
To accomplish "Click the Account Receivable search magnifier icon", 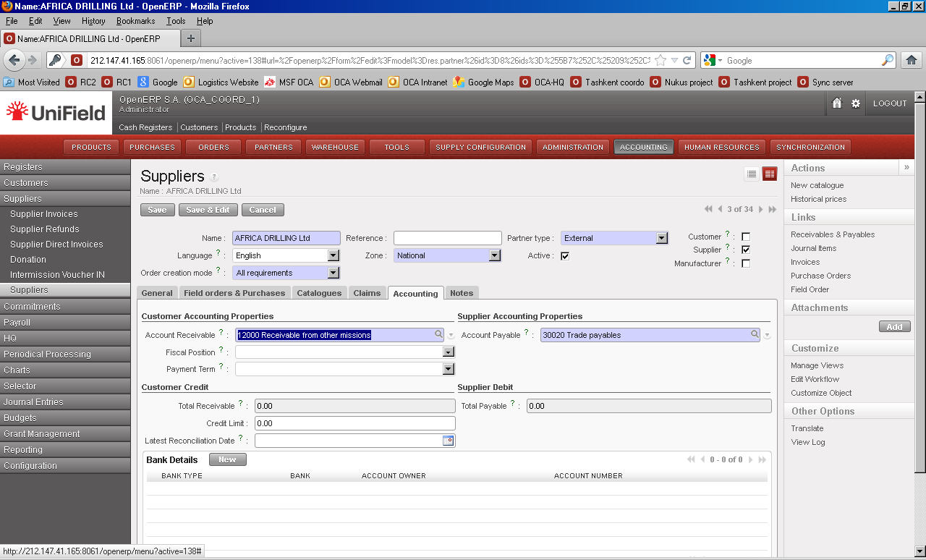I will (439, 335).
